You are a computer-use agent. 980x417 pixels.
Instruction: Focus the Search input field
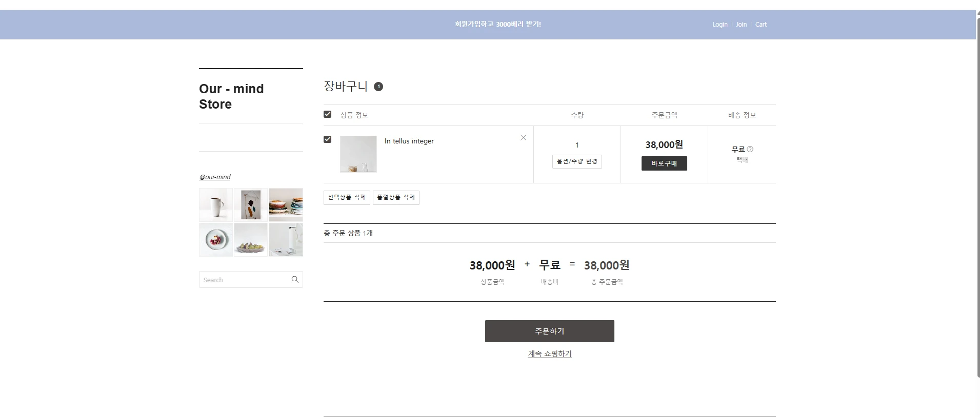tap(244, 280)
